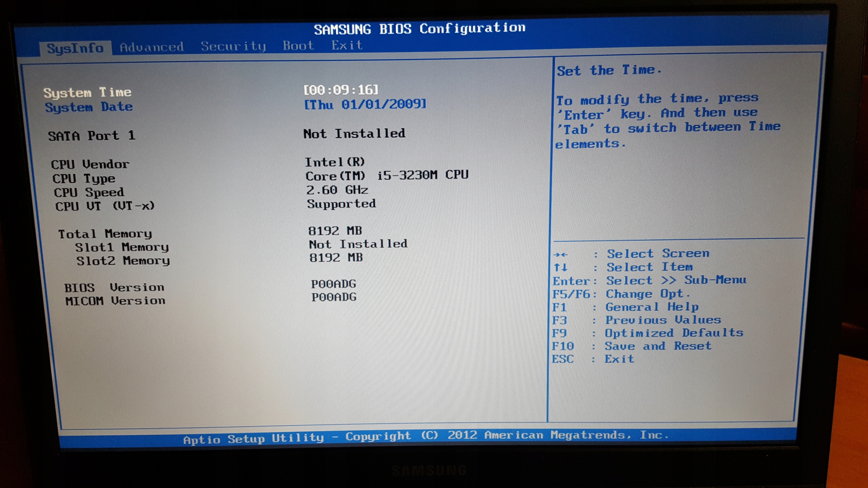The width and height of the screenshot is (868, 488).
Task: Click the Total Memory 8192 MB value
Action: (335, 231)
